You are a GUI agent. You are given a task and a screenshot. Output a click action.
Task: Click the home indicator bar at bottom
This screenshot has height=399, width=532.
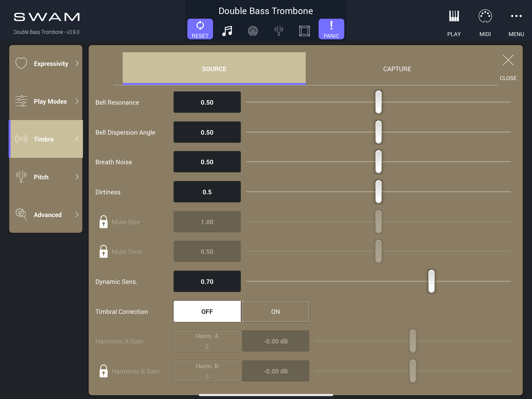[266, 395]
